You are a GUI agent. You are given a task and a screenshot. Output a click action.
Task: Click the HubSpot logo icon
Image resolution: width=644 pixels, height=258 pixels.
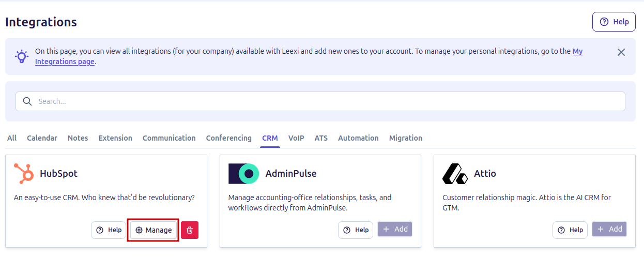coord(24,174)
